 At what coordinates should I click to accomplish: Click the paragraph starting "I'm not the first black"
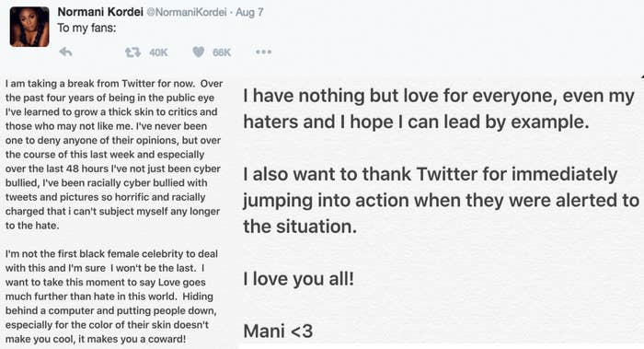pyautogui.click(x=111, y=297)
